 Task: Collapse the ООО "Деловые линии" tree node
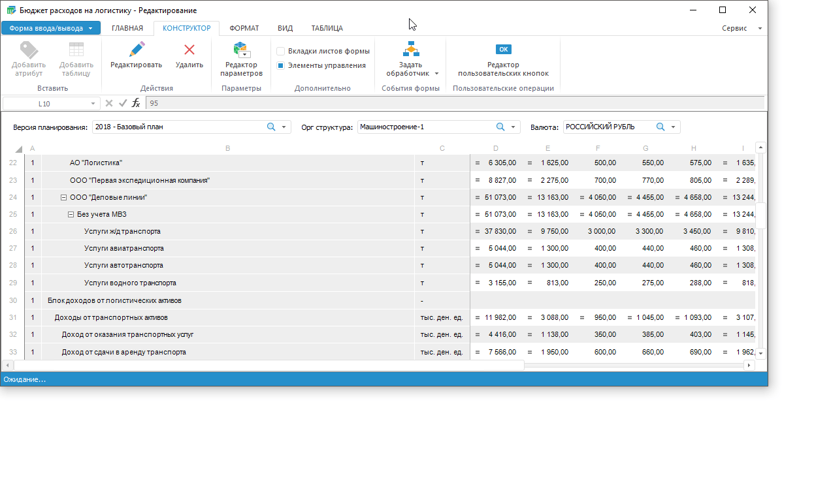click(x=63, y=197)
